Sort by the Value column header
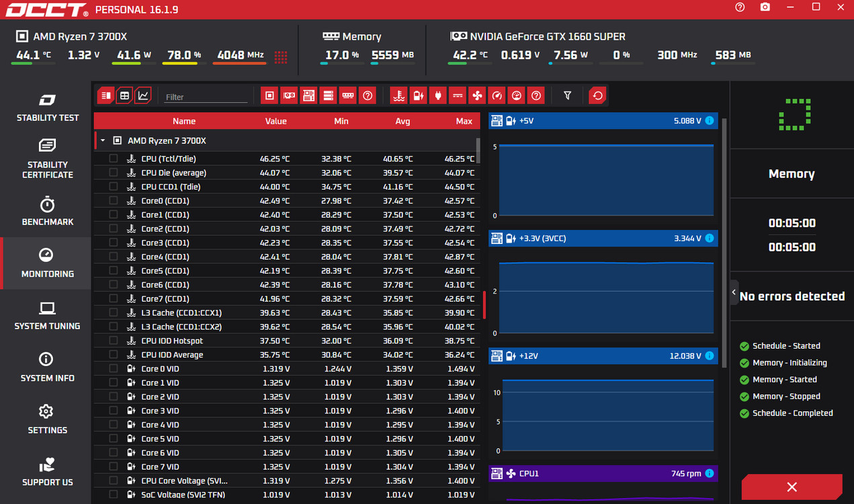 [276, 121]
